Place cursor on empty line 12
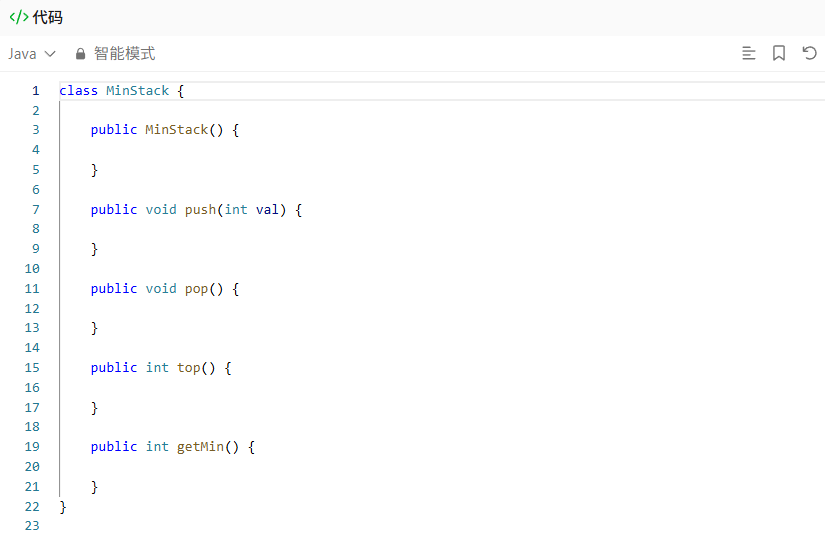The image size is (825, 537). [x=442, y=309]
